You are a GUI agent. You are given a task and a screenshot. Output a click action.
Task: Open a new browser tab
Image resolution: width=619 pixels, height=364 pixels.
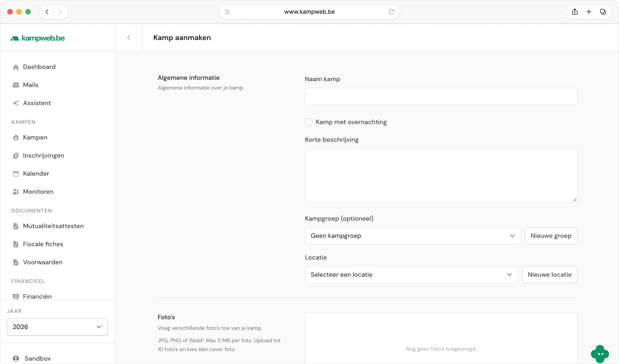[589, 12]
